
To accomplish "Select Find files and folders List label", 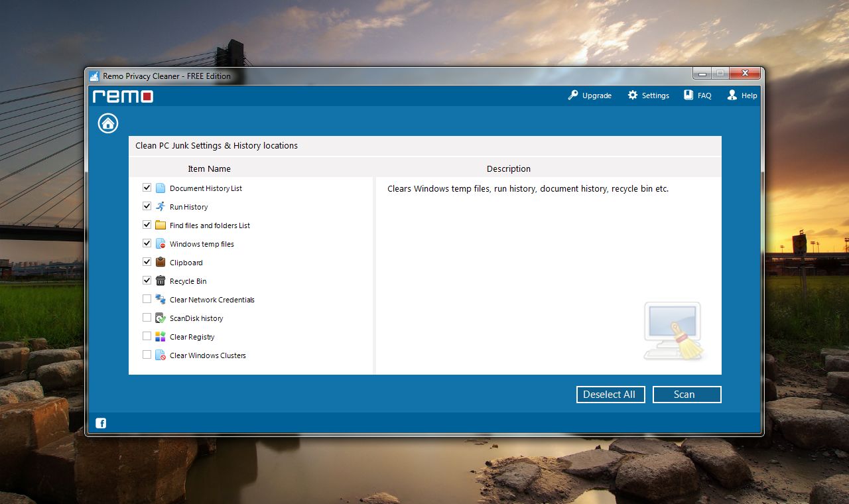I will (x=210, y=225).
